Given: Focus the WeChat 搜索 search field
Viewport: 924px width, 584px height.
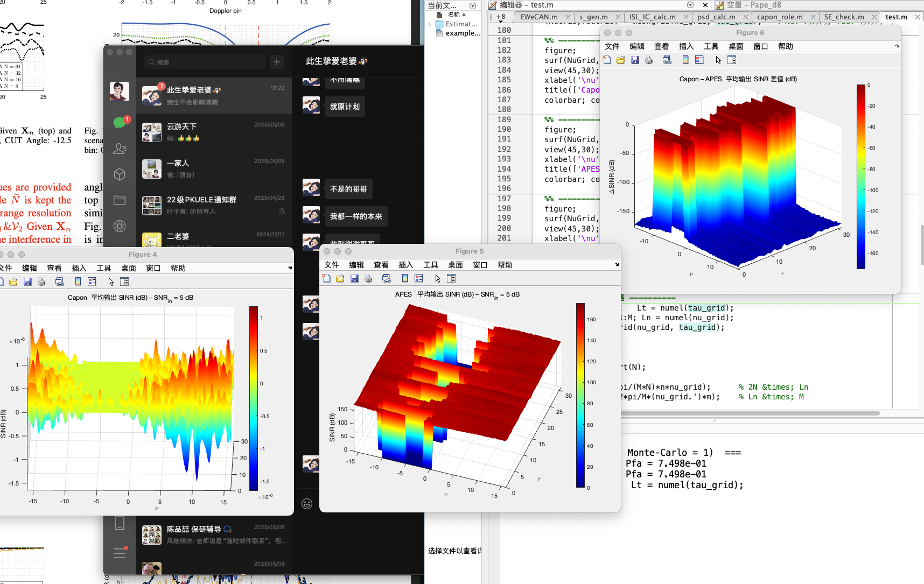Looking at the screenshot, I should tap(205, 62).
